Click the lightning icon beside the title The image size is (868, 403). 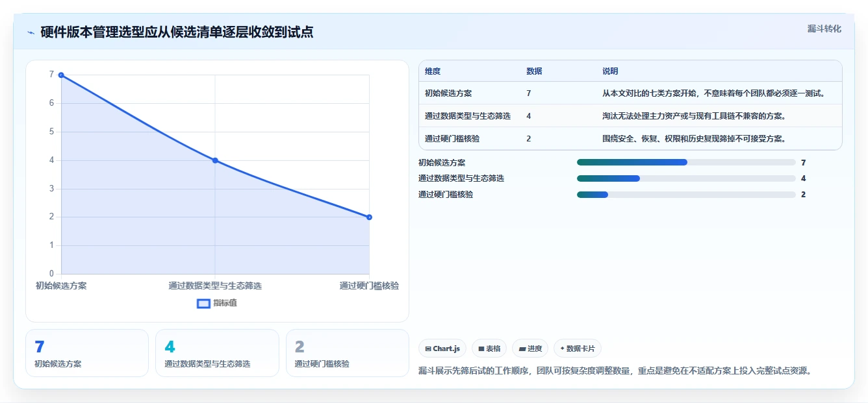tap(31, 32)
